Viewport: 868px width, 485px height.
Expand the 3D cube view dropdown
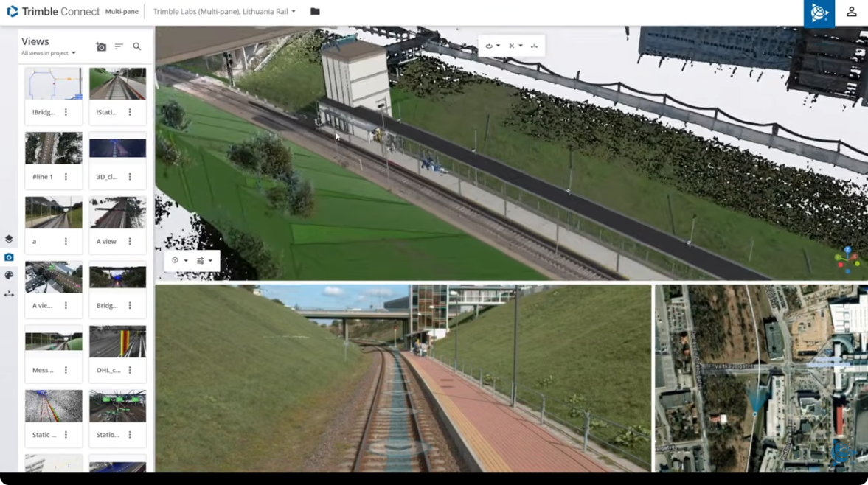tap(179, 261)
